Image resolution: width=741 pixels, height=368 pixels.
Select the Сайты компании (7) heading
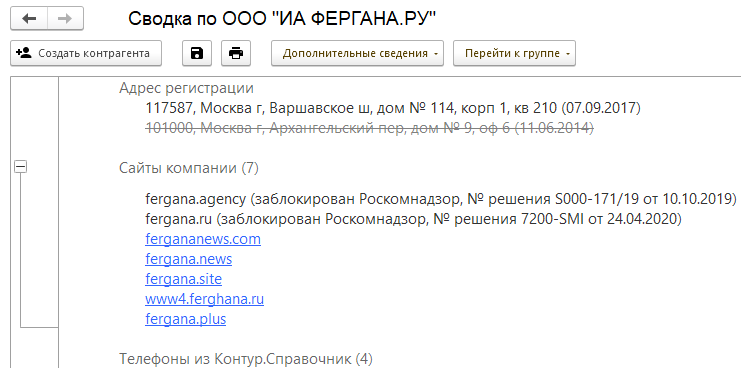click(x=189, y=168)
